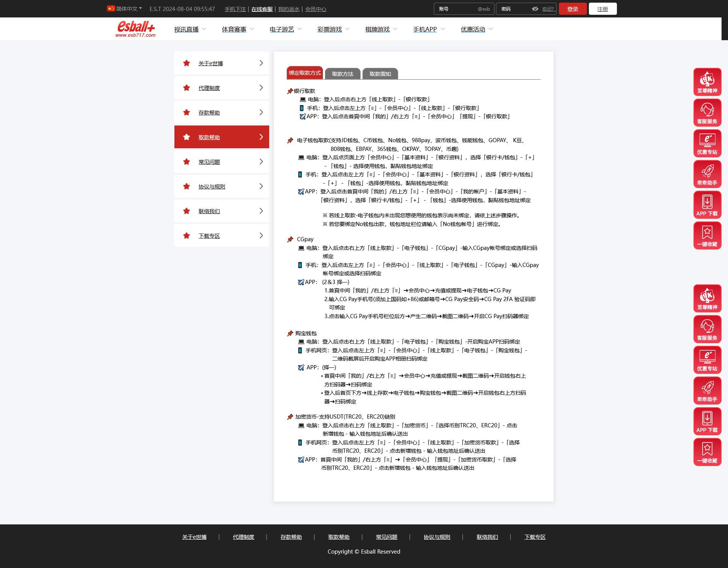Click 取款需知 tab to view requirements

click(x=380, y=73)
